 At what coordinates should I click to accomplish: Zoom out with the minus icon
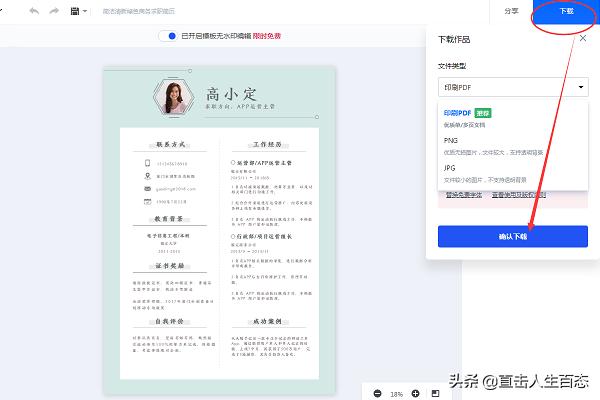coord(377,393)
